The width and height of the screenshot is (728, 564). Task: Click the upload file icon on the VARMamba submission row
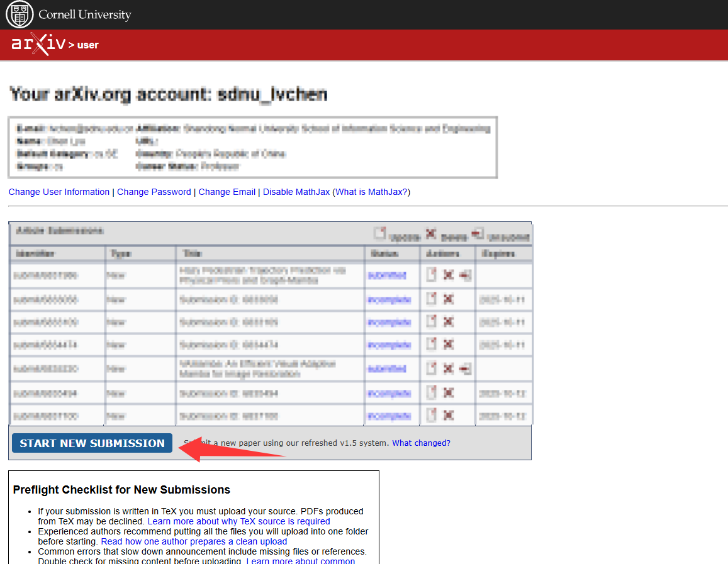431,368
